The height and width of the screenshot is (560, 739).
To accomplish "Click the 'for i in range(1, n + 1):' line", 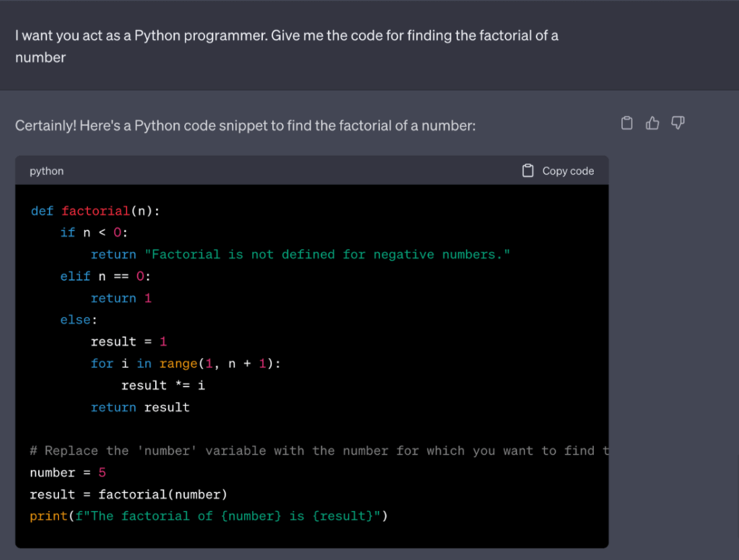I will click(x=185, y=364).
